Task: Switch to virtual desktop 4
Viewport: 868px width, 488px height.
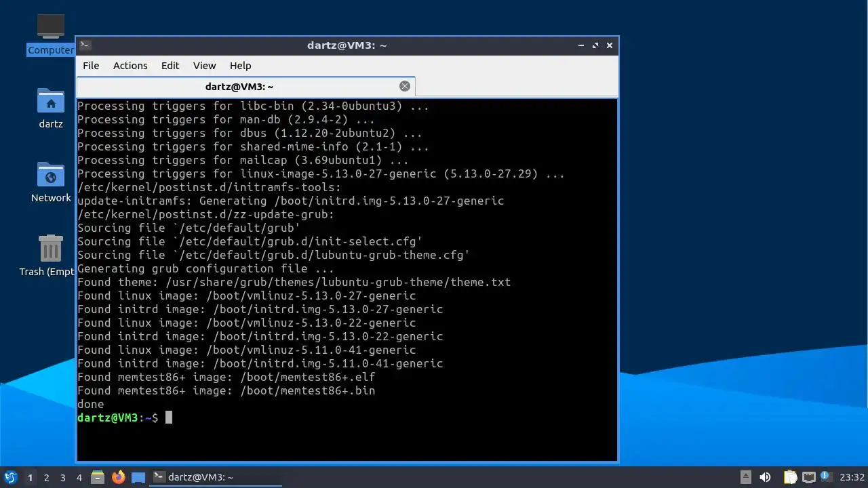Action: coord(79,478)
